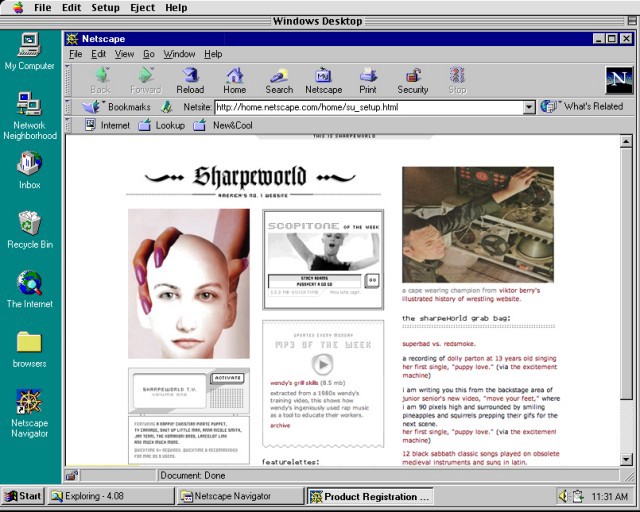Click the Back toolbar button
Image resolution: width=640 pixels, height=512 pixels.
click(x=101, y=81)
